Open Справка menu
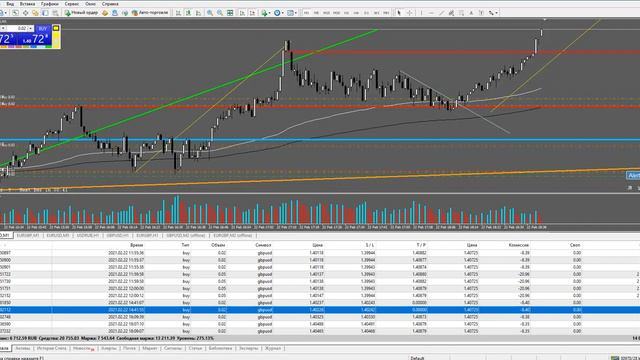 click(110, 4)
